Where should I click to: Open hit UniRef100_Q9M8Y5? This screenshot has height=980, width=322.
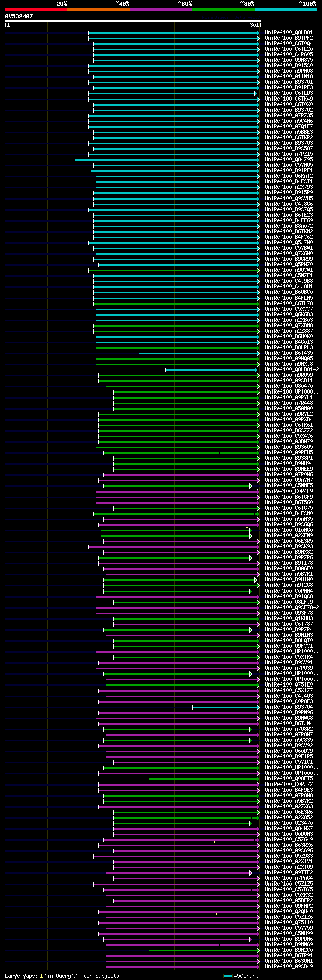289,60
